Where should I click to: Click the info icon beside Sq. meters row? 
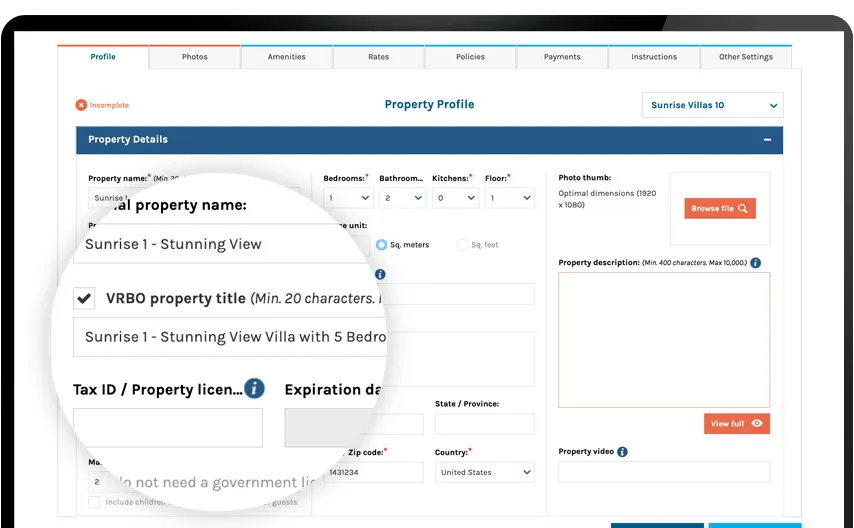pos(380,274)
